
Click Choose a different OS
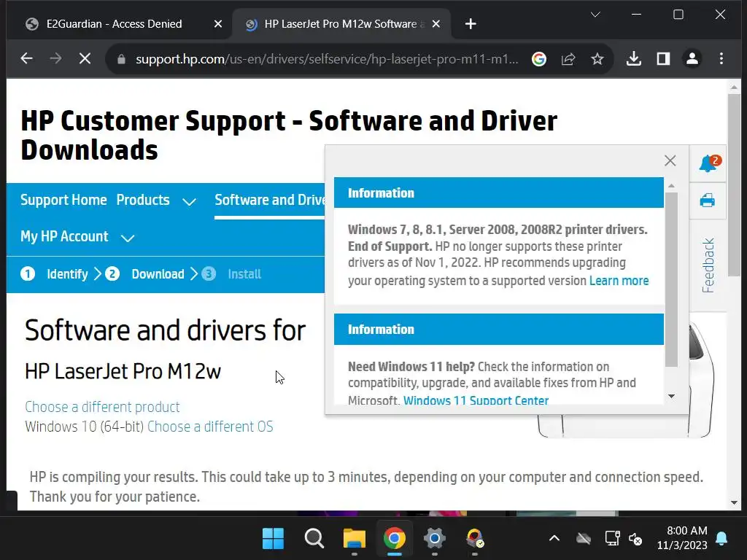coord(210,426)
